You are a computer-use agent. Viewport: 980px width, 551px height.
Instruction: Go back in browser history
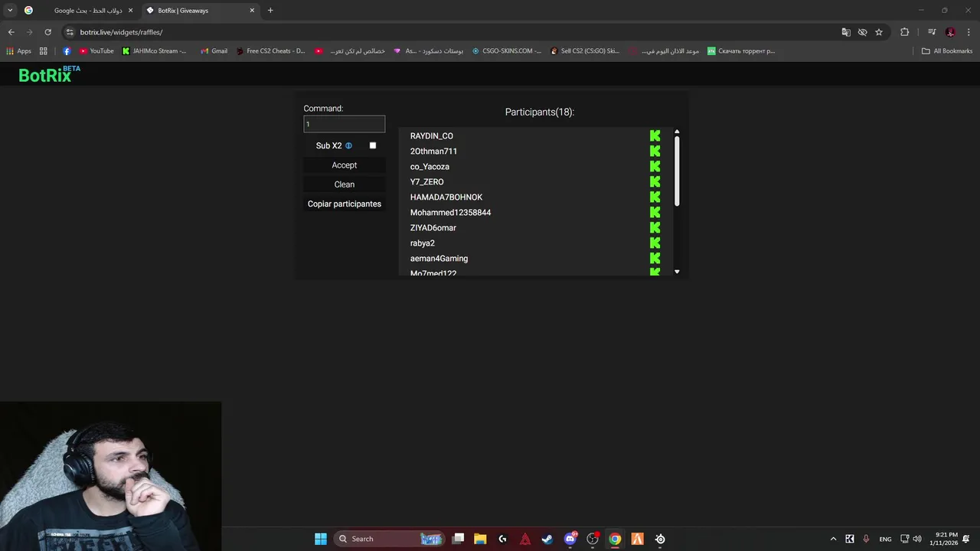pyautogui.click(x=11, y=32)
